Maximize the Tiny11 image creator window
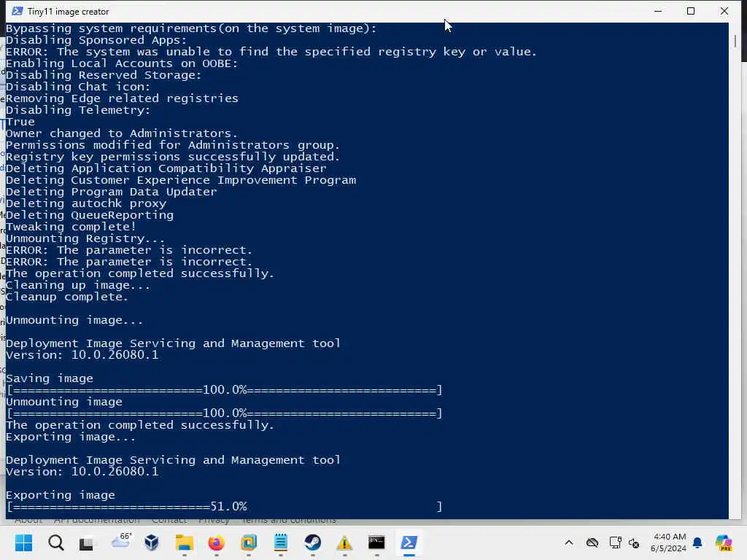 tap(691, 11)
